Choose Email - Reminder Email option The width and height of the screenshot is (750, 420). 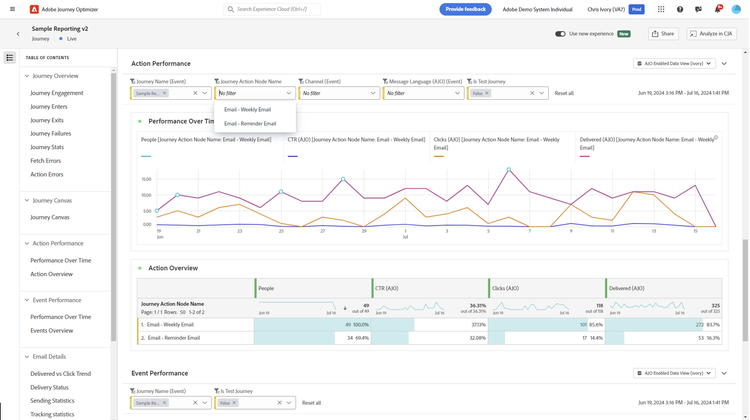[x=250, y=124]
